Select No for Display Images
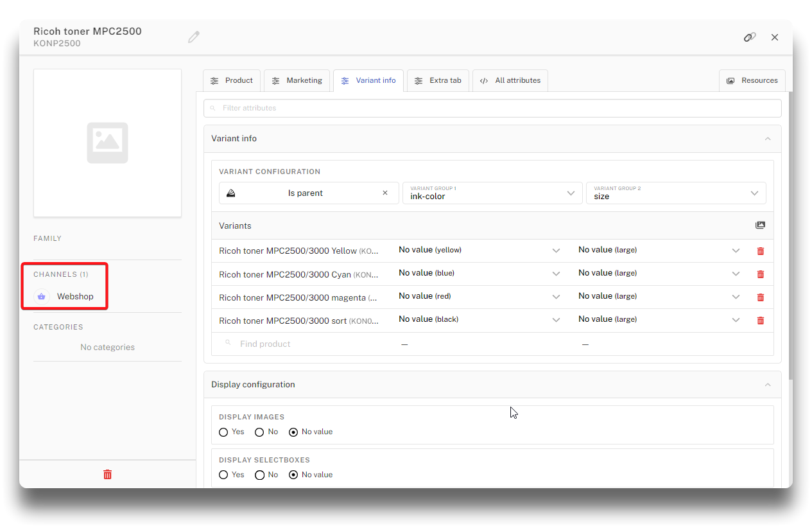Image resolution: width=812 pixels, height=528 pixels. tap(259, 432)
